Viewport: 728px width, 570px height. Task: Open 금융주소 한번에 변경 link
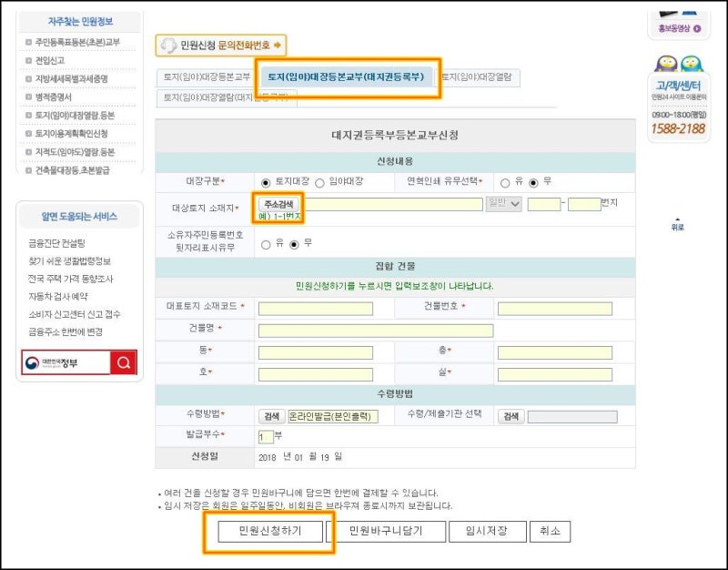point(66,332)
